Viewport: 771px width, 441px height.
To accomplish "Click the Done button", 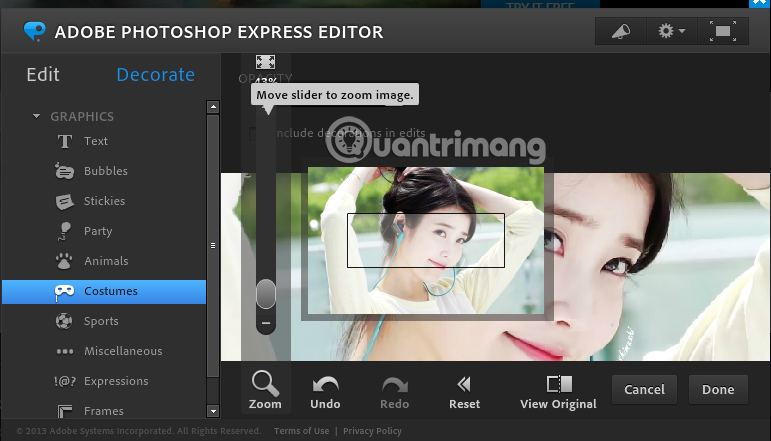I will pos(718,389).
